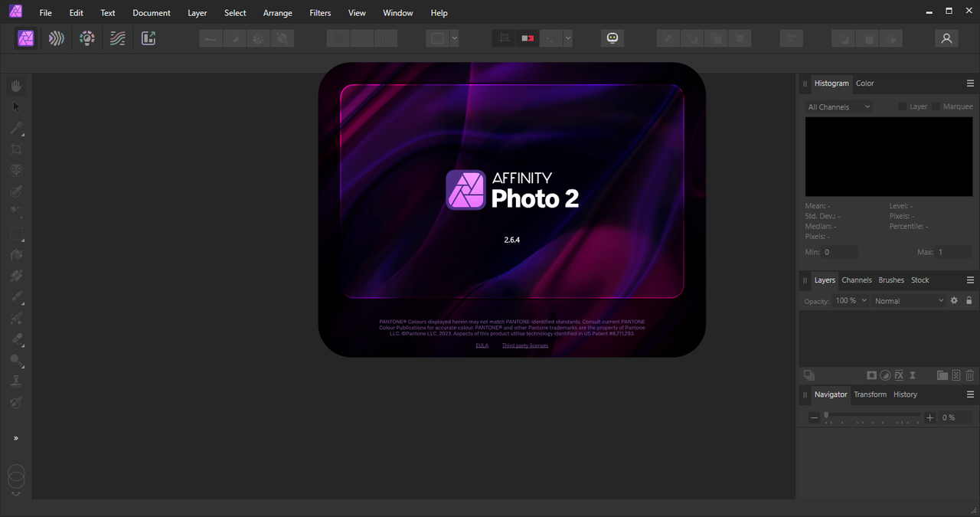Viewport: 980px width, 517px height.
Task: Toggle the layer lock padlock icon
Action: point(969,300)
